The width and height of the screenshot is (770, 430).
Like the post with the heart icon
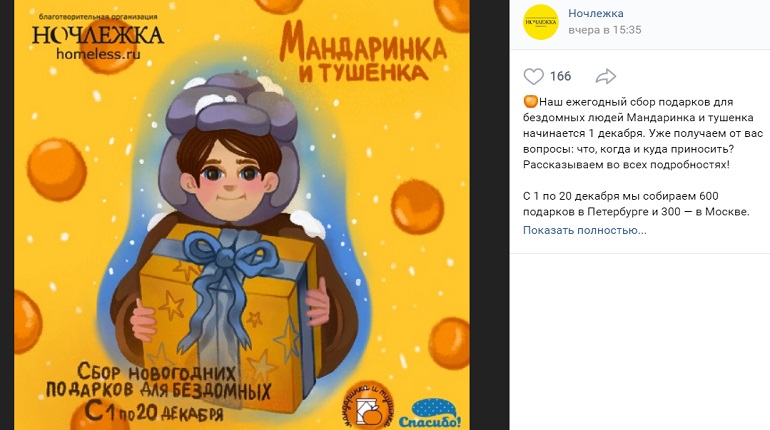pos(533,77)
